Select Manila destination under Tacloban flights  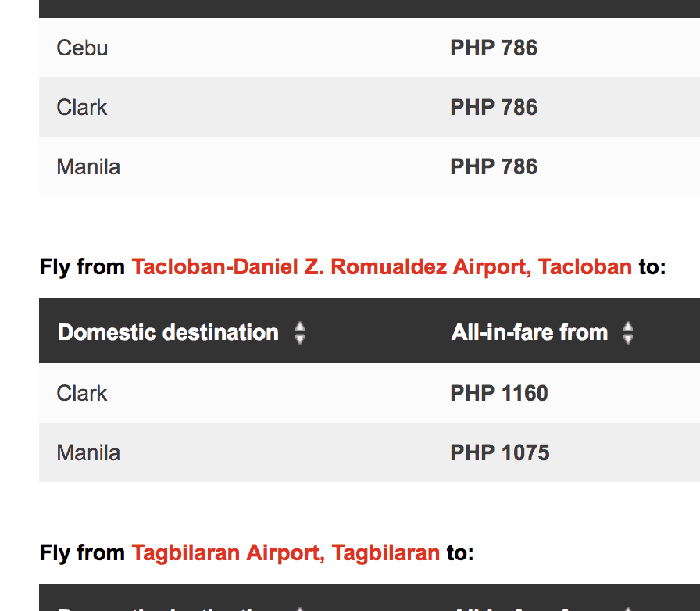[88, 452]
